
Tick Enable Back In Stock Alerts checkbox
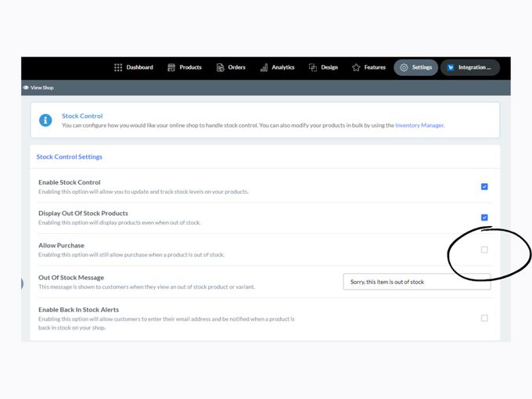(484, 318)
